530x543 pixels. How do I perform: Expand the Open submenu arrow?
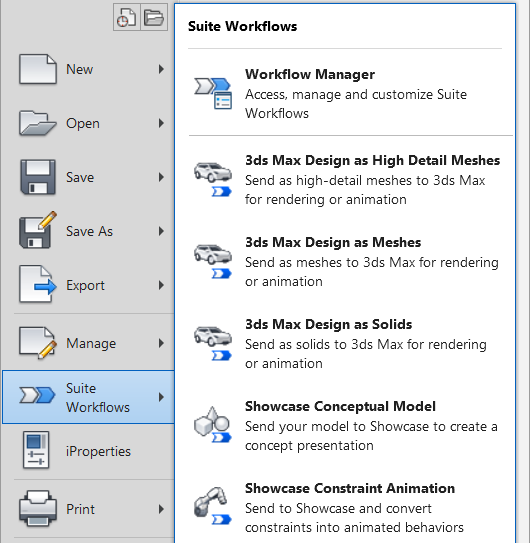tap(161, 123)
